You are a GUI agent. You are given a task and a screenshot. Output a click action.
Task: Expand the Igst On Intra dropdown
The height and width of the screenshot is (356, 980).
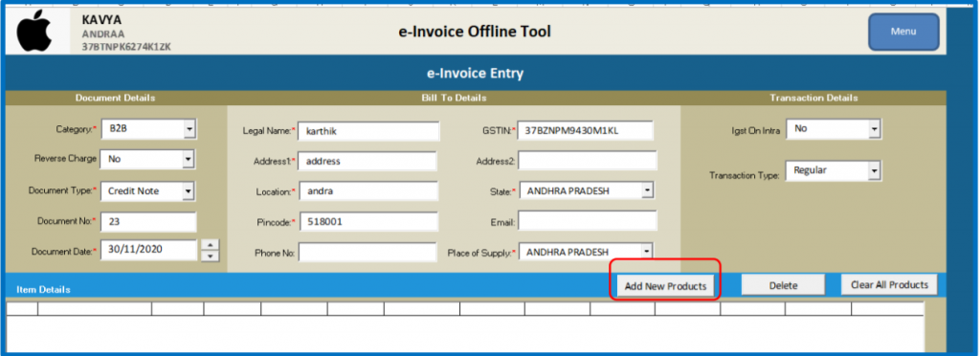tap(875, 128)
